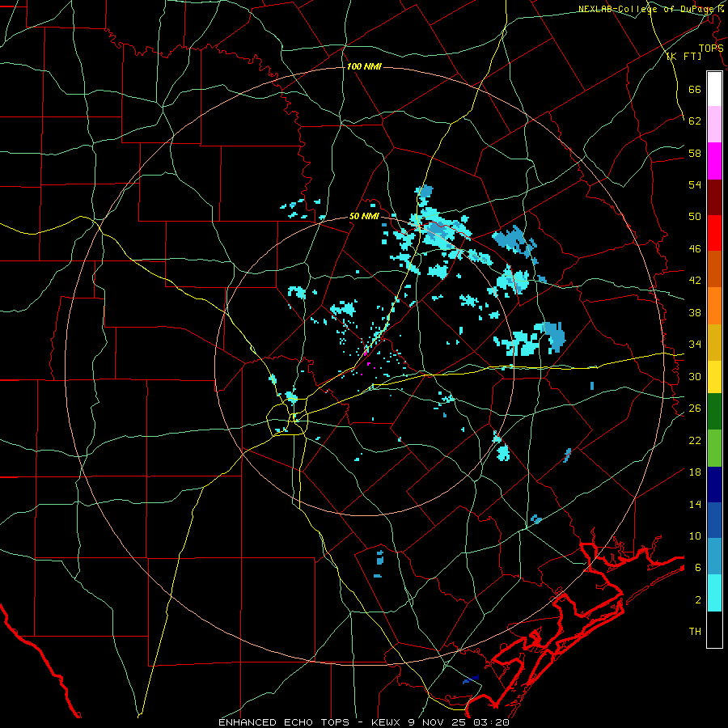This screenshot has height=728, width=728.
Task: Click the bright orange legend swatch
Action: [714, 305]
